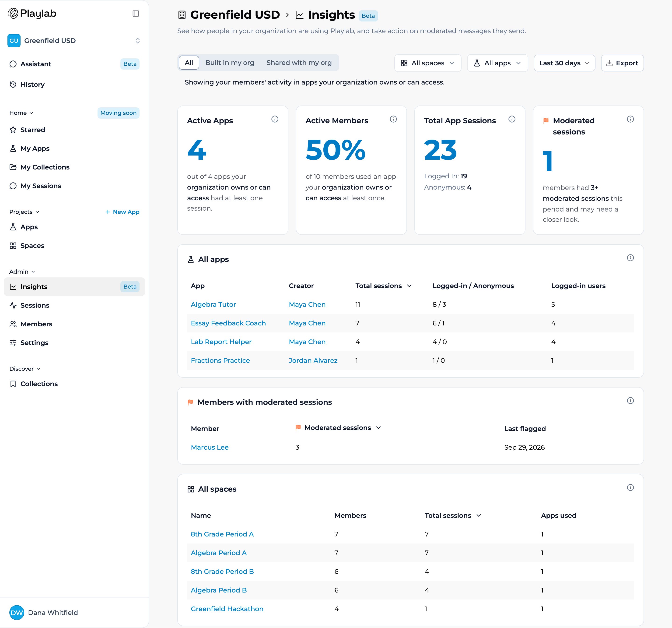
Task: Click New App button
Action: tap(122, 212)
